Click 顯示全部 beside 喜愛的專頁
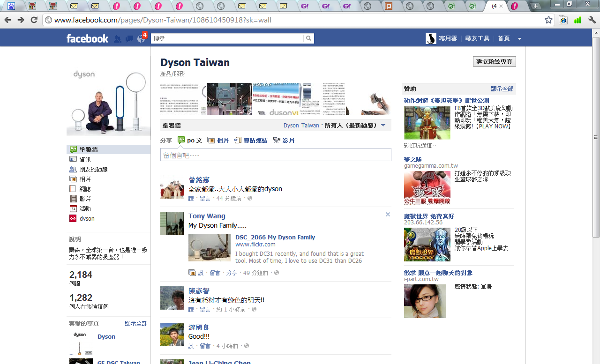The image size is (600, 364). [136, 324]
